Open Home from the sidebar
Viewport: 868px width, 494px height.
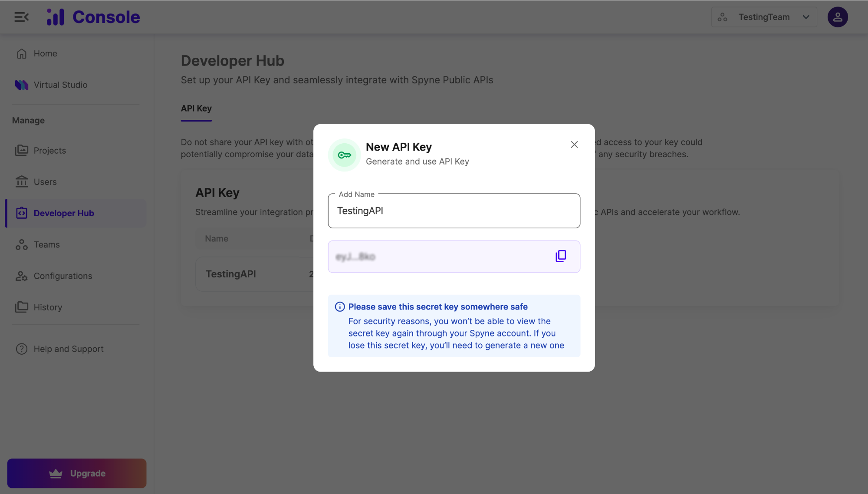click(45, 53)
